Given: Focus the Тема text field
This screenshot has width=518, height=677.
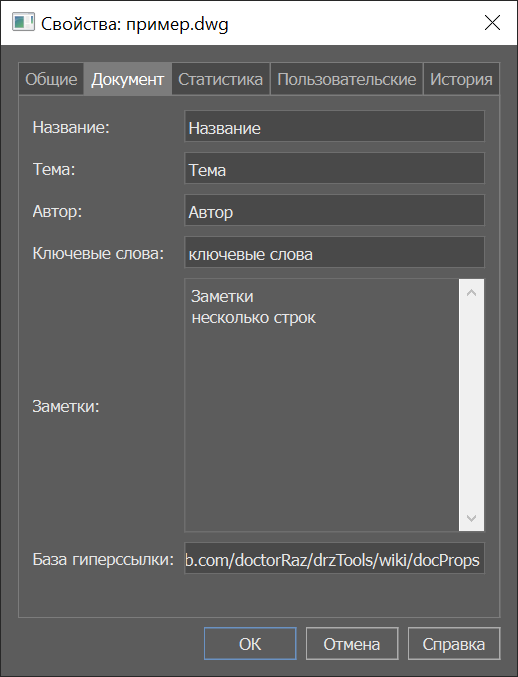Looking at the screenshot, I should (335, 168).
